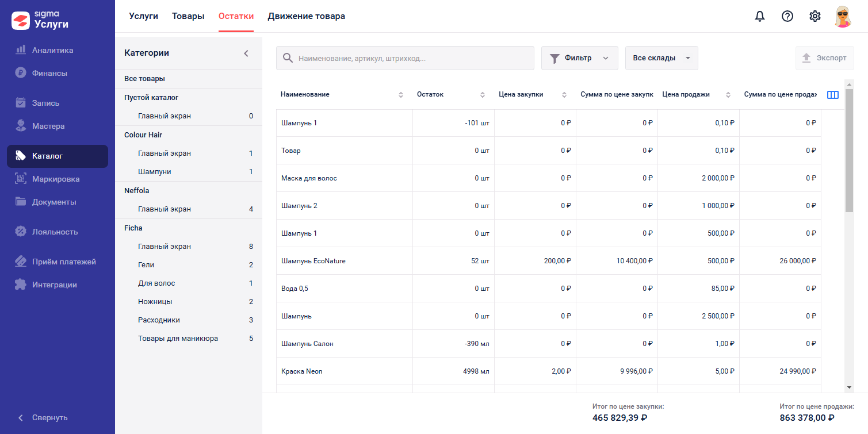Focus the product search input field
Image resolution: width=868 pixels, height=434 pixels.
pyautogui.click(x=405, y=58)
